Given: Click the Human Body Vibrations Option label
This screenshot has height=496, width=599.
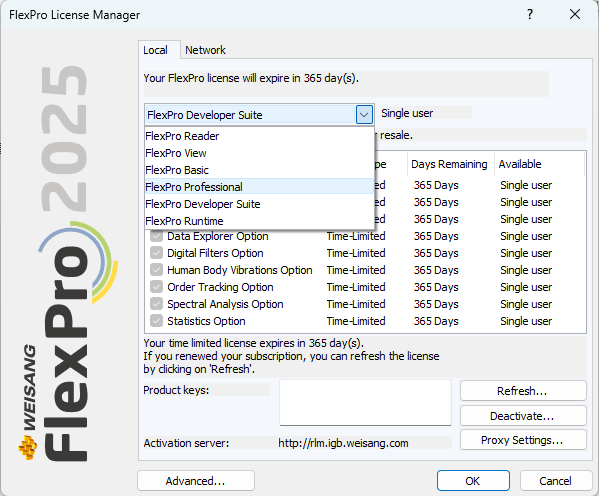Looking at the screenshot, I should pyautogui.click(x=240, y=270).
